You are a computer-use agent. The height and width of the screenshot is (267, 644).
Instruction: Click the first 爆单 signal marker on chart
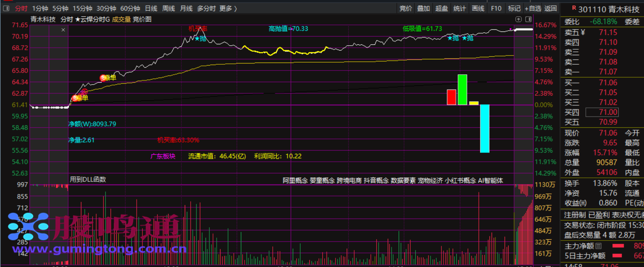(x=76, y=98)
